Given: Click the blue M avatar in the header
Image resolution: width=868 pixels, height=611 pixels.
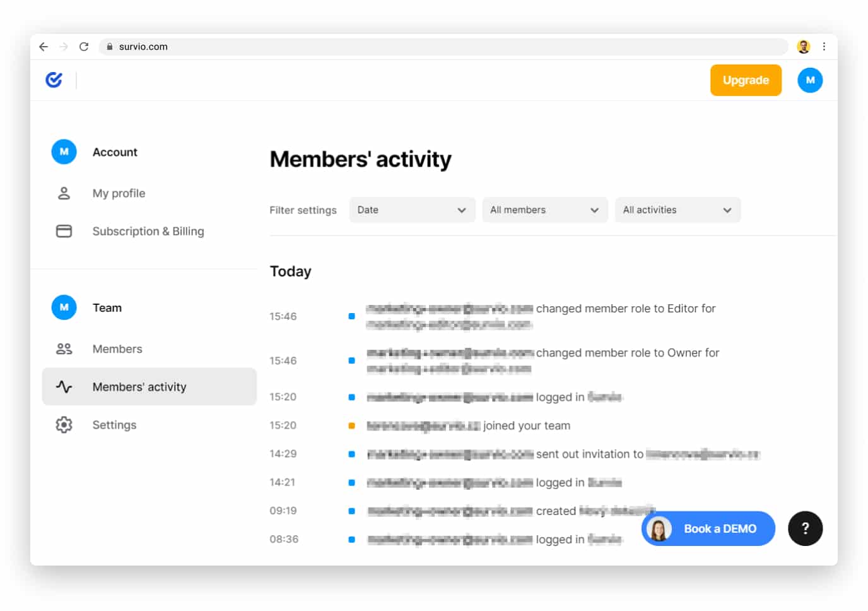Looking at the screenshot, I should tap(809, 80).
